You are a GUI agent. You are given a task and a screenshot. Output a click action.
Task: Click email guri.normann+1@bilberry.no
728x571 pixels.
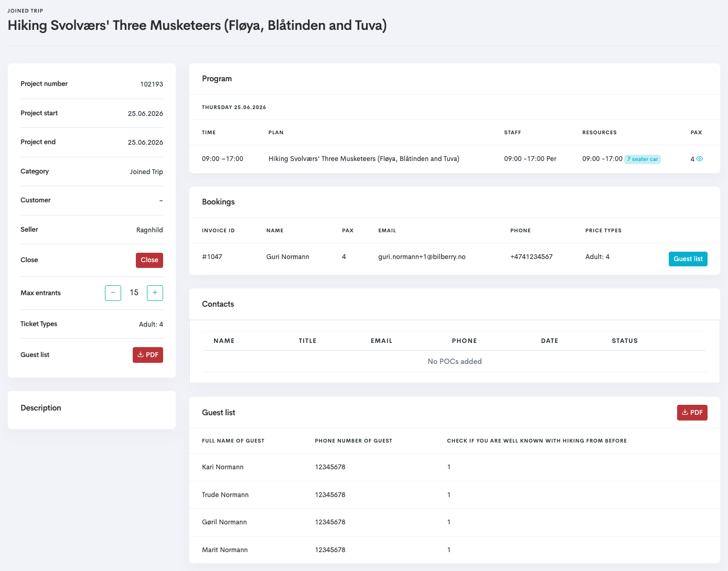point(422,257)
